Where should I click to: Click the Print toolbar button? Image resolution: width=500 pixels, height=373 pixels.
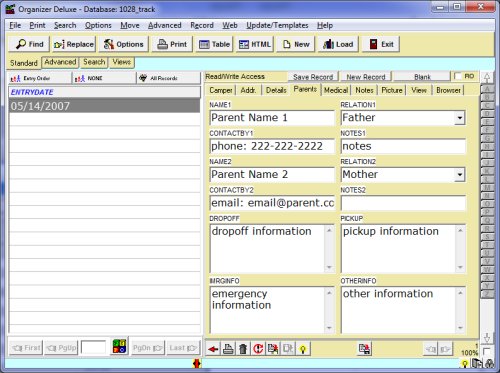tap(172, 44)
